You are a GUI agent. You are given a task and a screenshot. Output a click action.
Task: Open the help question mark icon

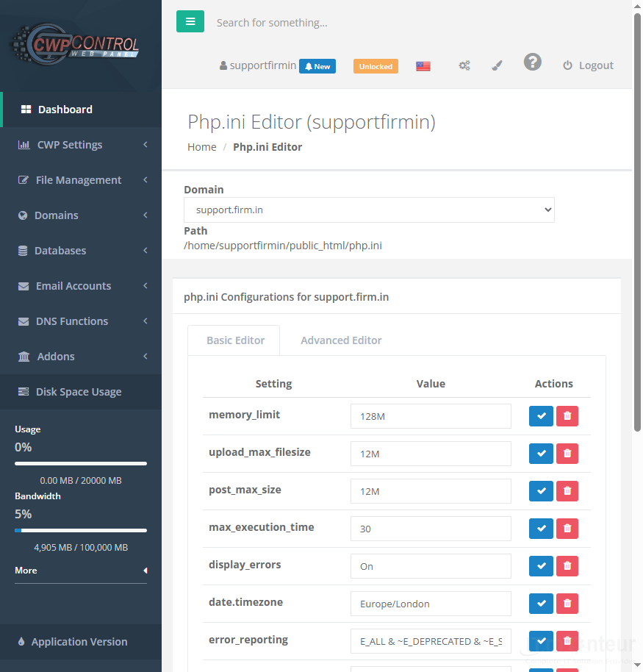(x=533, y=62)
